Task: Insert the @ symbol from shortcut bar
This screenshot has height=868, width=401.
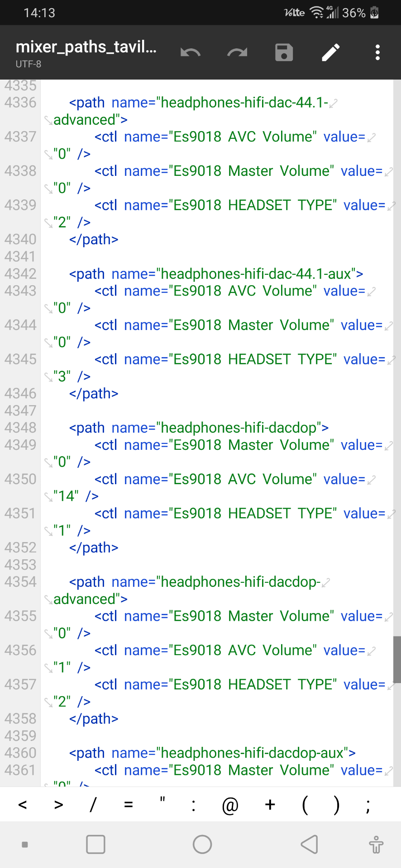Action: [x=230, y=805]
